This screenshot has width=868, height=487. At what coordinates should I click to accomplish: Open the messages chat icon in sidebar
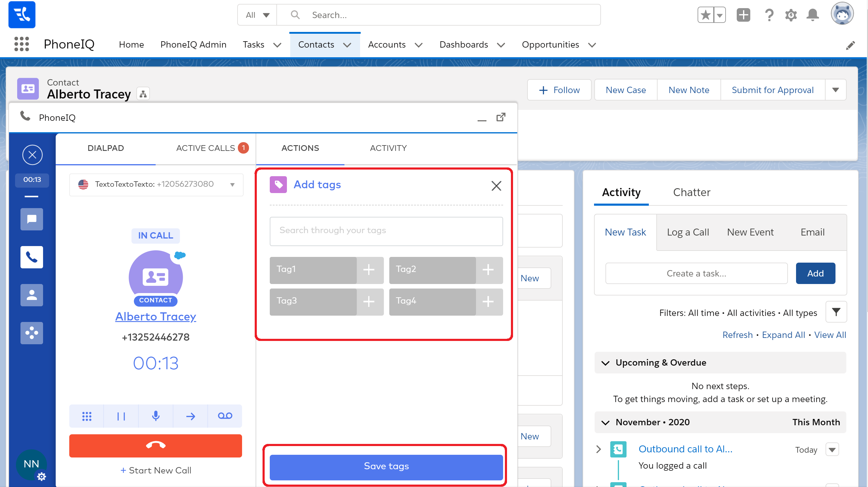pyautogui.click(x=32, y=219)
